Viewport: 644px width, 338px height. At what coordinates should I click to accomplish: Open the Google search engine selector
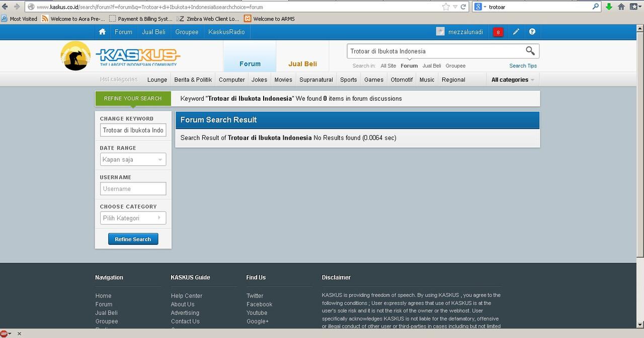click(x=480, y=7)
